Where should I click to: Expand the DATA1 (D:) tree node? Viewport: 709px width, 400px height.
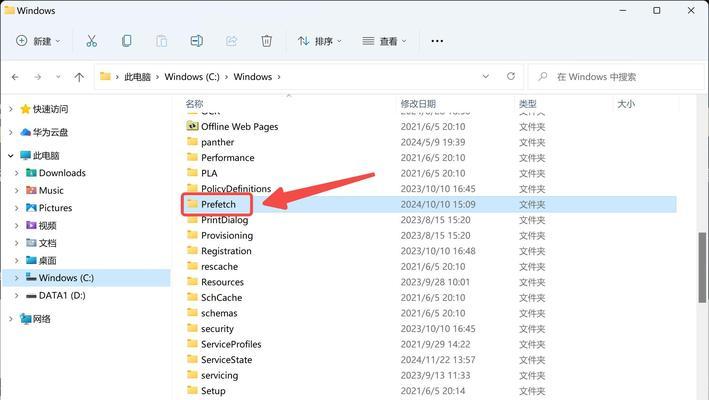(17, 296)
